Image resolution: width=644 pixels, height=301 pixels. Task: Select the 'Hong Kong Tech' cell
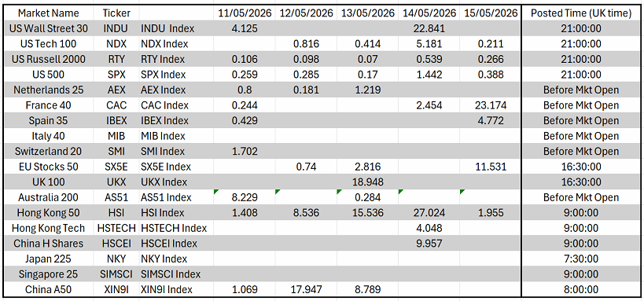(49, 228)
